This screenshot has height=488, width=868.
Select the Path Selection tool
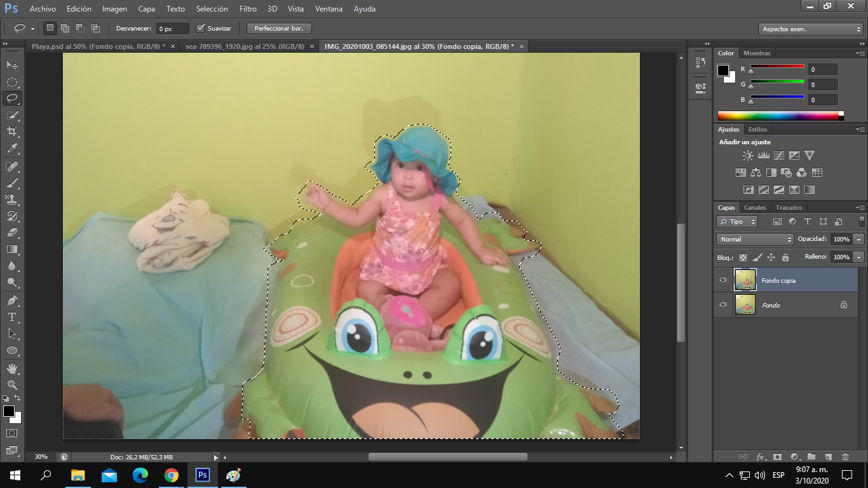12,333
